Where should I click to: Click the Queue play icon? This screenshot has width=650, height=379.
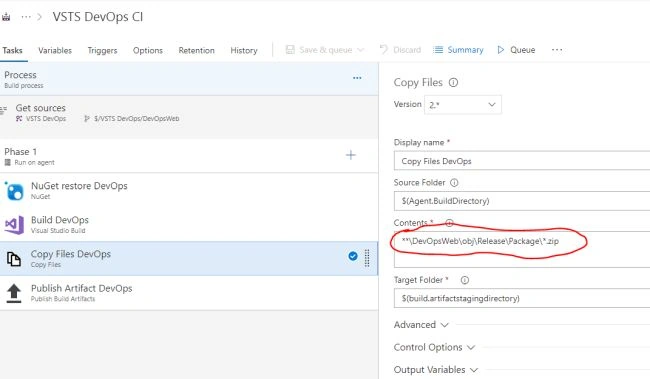(501, 50)
